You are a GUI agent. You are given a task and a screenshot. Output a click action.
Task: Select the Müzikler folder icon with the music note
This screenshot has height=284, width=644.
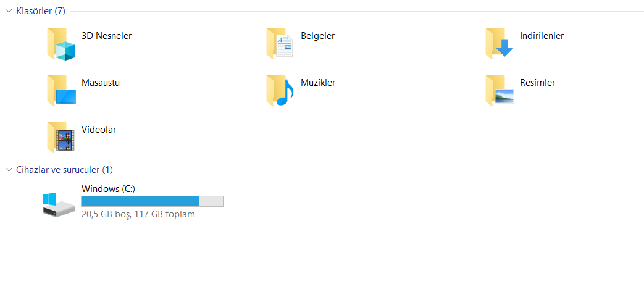(280, 90)
